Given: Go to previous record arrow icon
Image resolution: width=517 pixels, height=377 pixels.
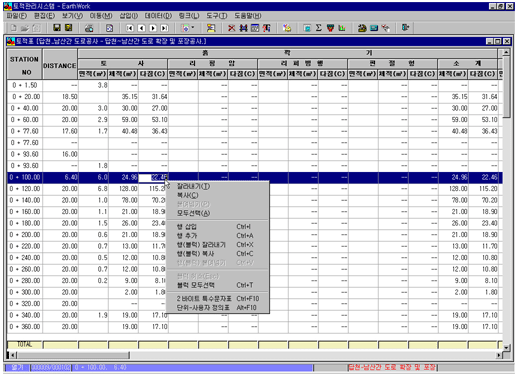Looking at the screenshot, I should coord(141,28).
